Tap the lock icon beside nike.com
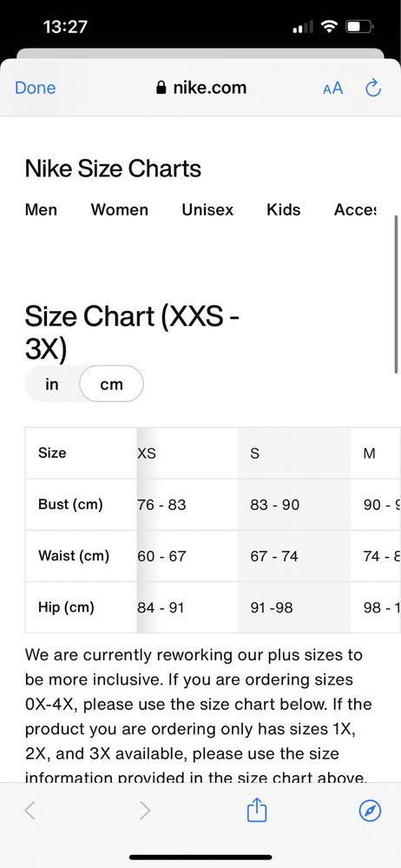Viewport: 401px width, 868px height. 161,88
